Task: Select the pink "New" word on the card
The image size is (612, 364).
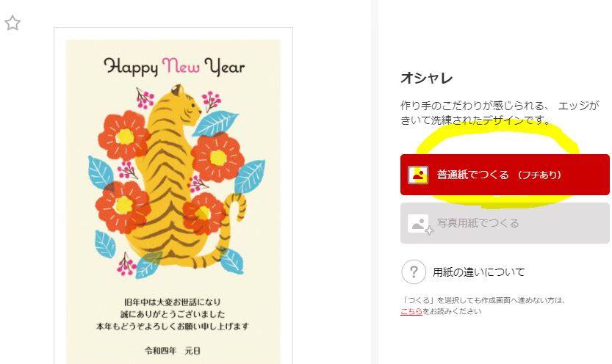Action: pos(181,65)
